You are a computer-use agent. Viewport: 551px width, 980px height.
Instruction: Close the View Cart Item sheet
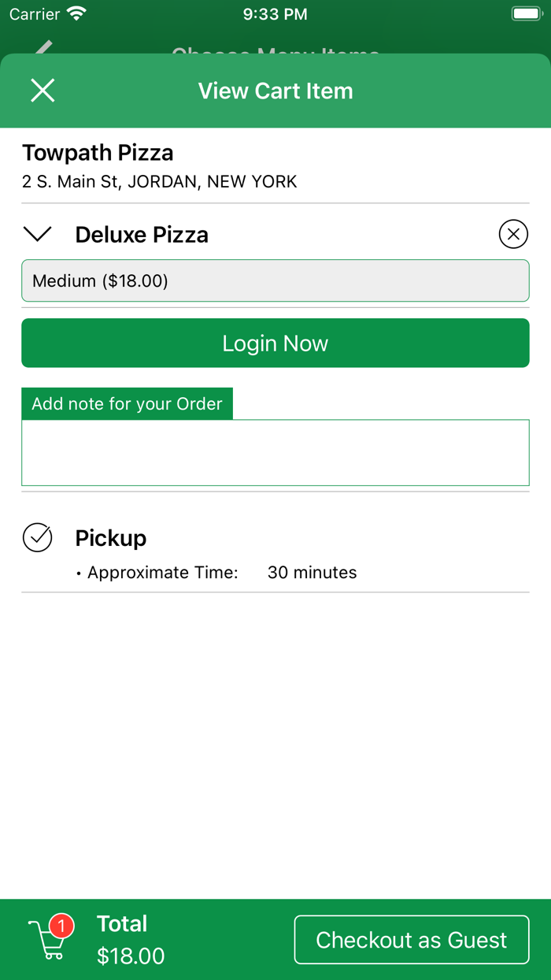(x=43, y=91)
